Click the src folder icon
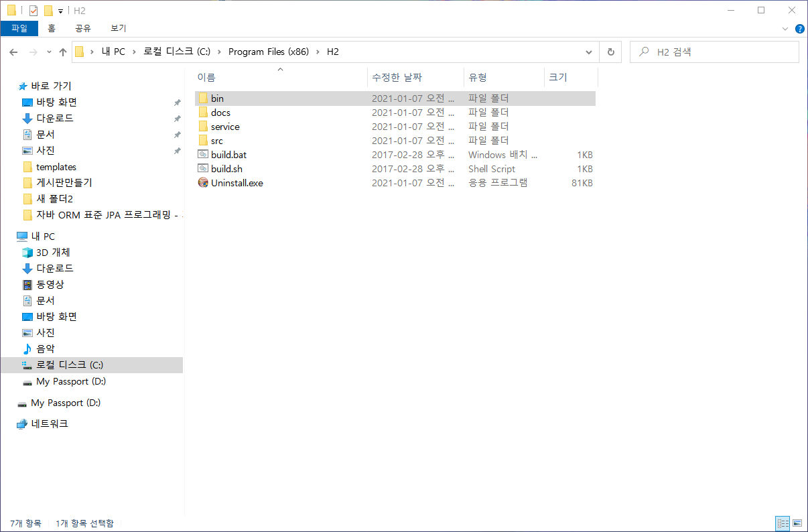 (x=203, y=141)
